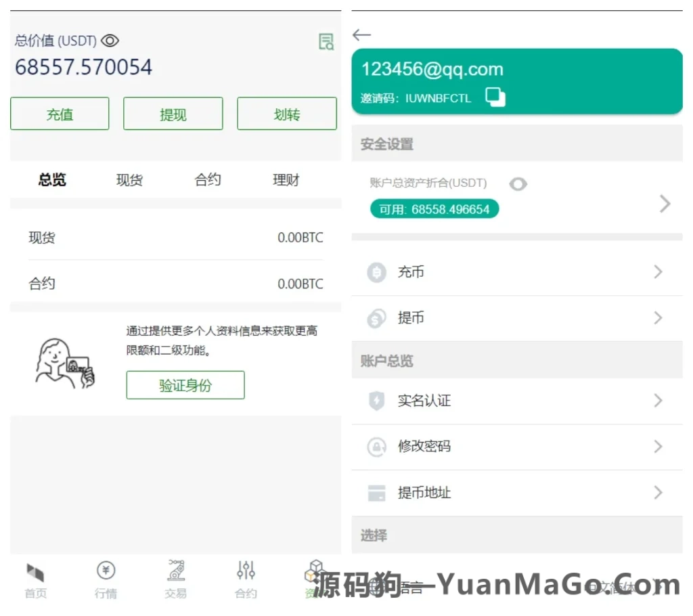Switch to the 现货 spot tab

[x=128, y=179]
